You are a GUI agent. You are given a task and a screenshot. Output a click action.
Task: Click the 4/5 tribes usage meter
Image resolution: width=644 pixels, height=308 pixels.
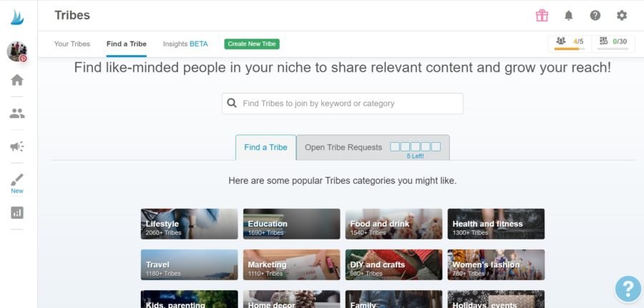pos(569,43)
